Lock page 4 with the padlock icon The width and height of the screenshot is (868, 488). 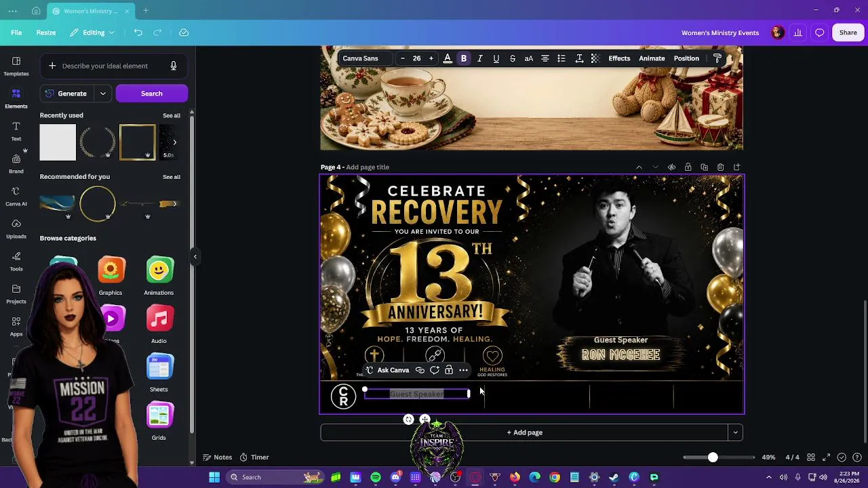[688, 167]
